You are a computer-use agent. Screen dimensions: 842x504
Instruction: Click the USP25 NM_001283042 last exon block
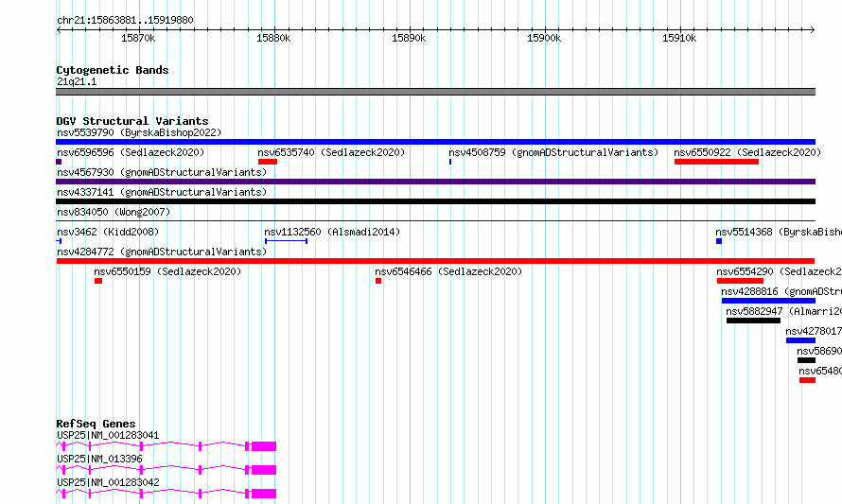(264, 494)
